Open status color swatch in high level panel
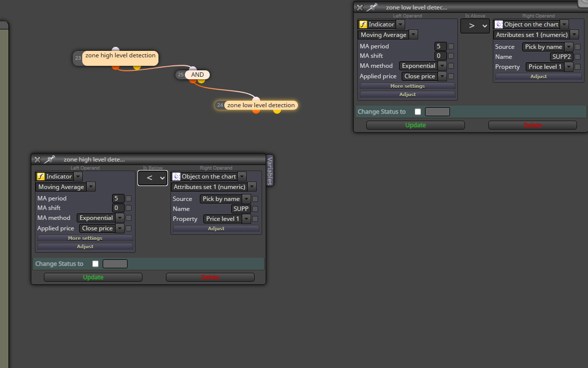This screenshot has width=588, height=368. (x=115, y=264)
